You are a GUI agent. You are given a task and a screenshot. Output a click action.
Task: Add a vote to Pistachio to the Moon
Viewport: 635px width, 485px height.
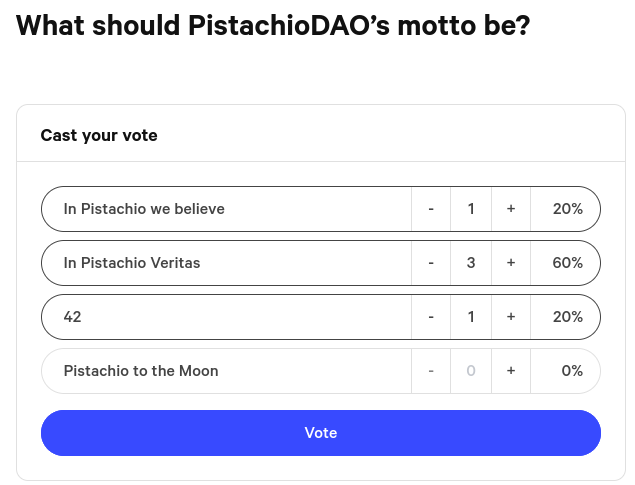click(x=511, y=371)
